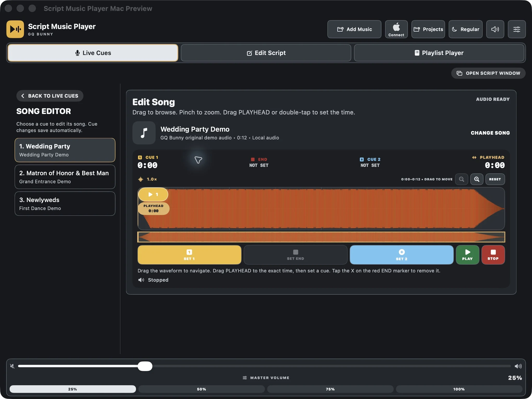
Task: Click the Set End button
Action: pyautogui.click(x=295, y=255)
